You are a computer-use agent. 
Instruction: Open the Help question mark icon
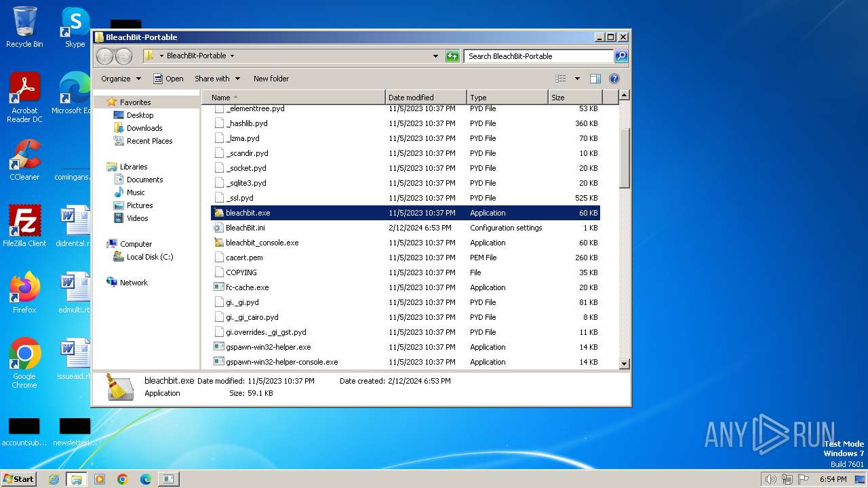(614, 79)
